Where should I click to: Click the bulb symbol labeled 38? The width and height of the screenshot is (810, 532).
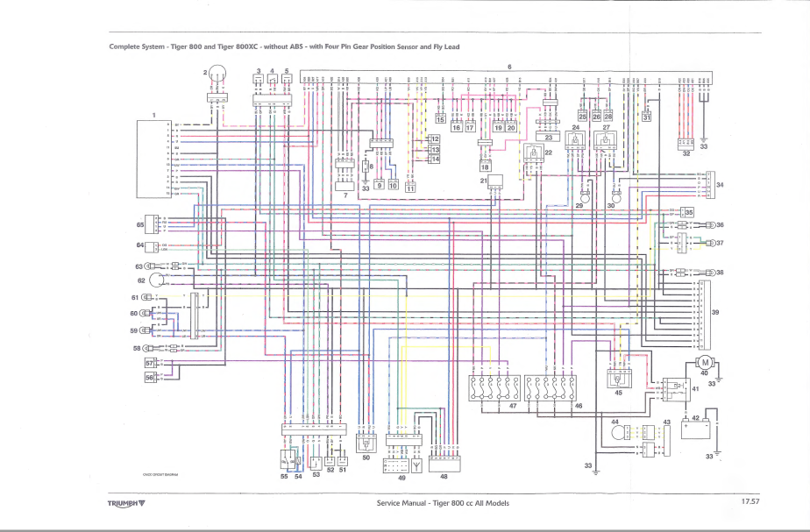tap(712, 273)
